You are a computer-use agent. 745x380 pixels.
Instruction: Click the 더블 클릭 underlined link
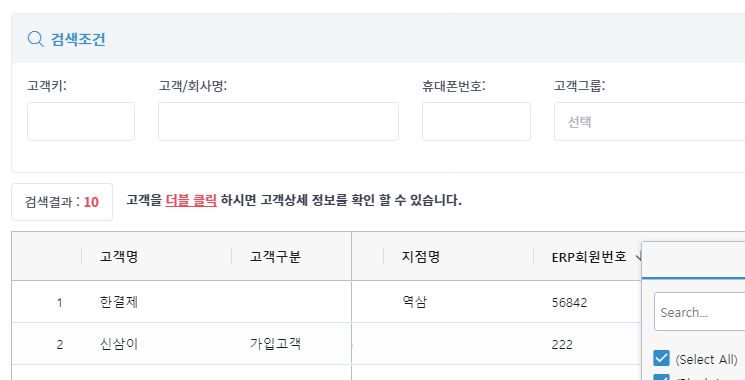coord(191,200)
